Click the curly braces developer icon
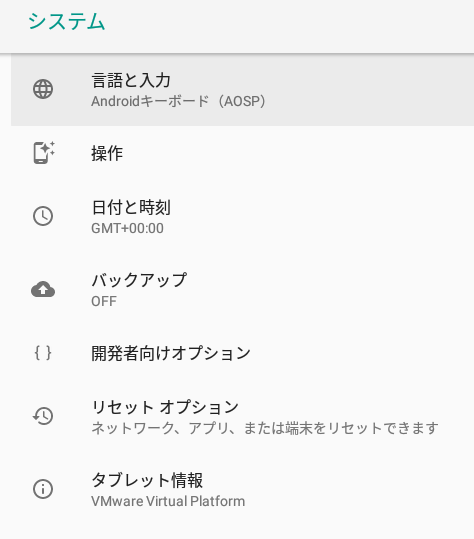Image resolution: width=474 pixels, height=539 pixels. tap(43, 353)
